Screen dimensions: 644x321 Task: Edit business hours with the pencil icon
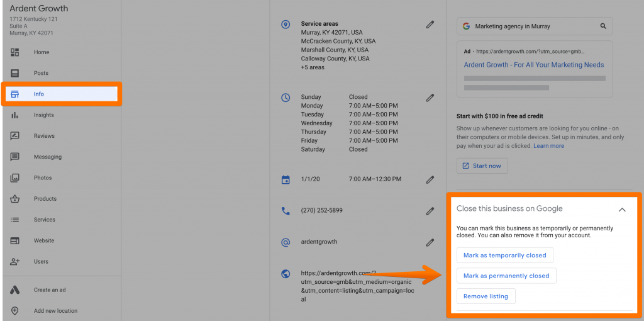click(430, 98)
